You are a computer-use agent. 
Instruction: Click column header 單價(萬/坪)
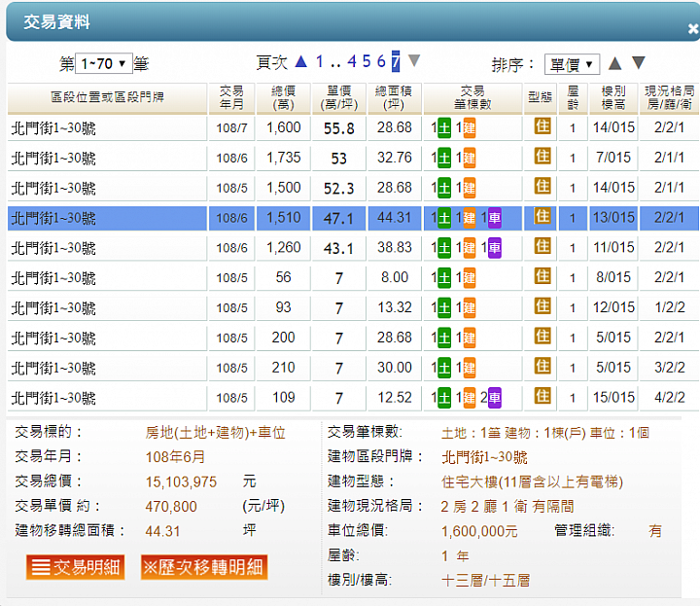(339, 97)
